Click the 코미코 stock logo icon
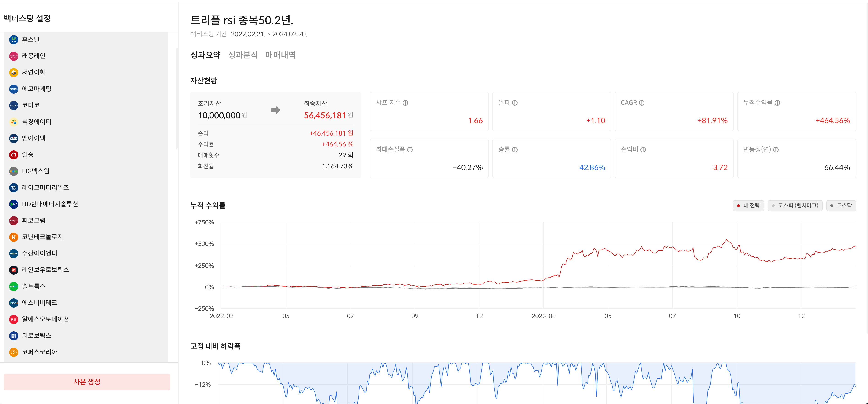 click(13, 106)
